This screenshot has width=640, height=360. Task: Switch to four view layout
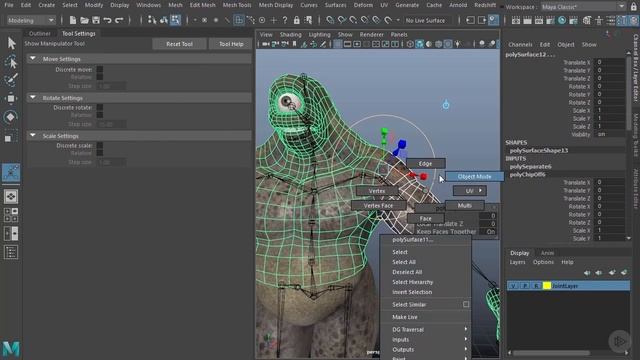click(x=11, y=215)
